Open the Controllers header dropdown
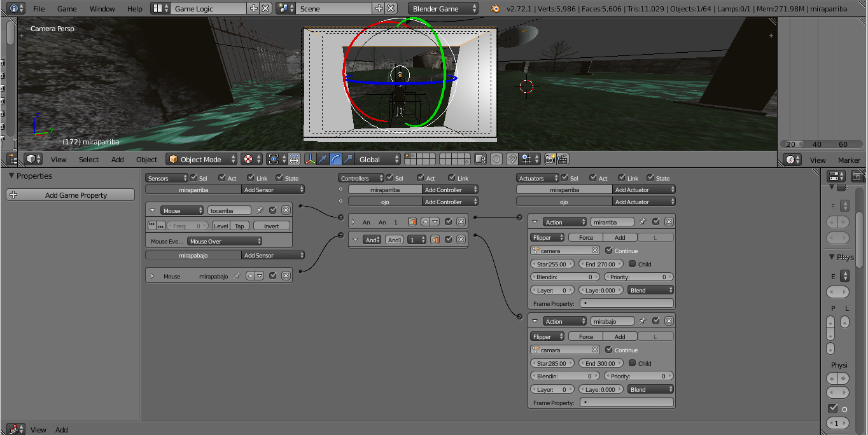 click(x=361, y=178)
